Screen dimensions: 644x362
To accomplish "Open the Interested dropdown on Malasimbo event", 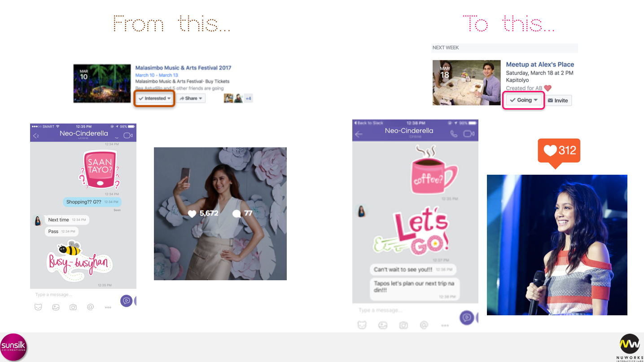I will [x=155, y=98].
